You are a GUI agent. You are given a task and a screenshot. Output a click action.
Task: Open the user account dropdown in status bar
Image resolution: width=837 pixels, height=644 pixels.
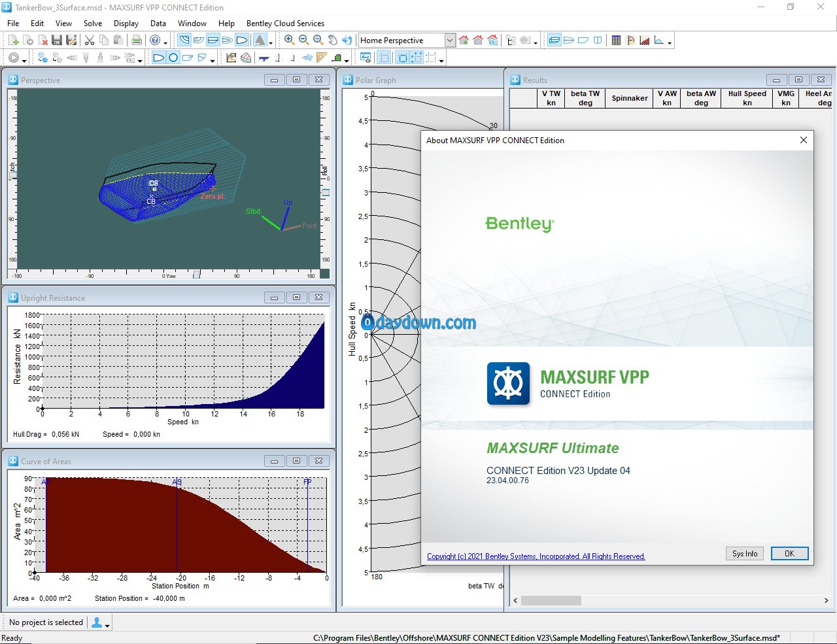100,622
